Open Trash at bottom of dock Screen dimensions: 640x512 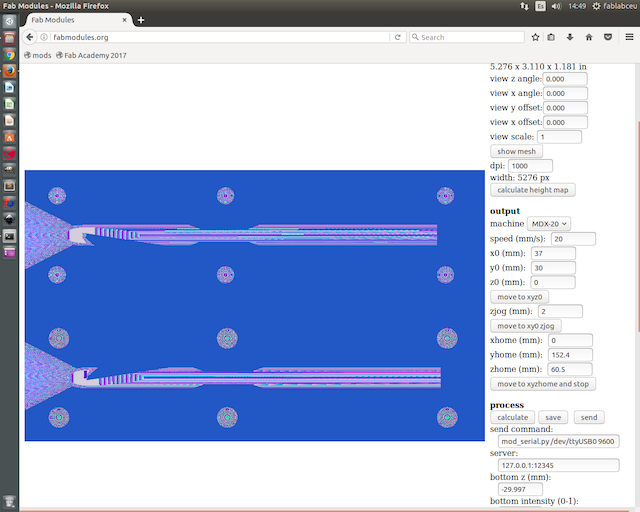click(x=9, y=501)
